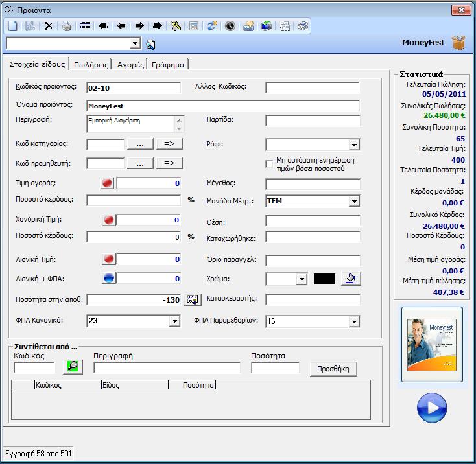Click the keyboard with note icon
The image size is (476, 464).
click(248, 26)
